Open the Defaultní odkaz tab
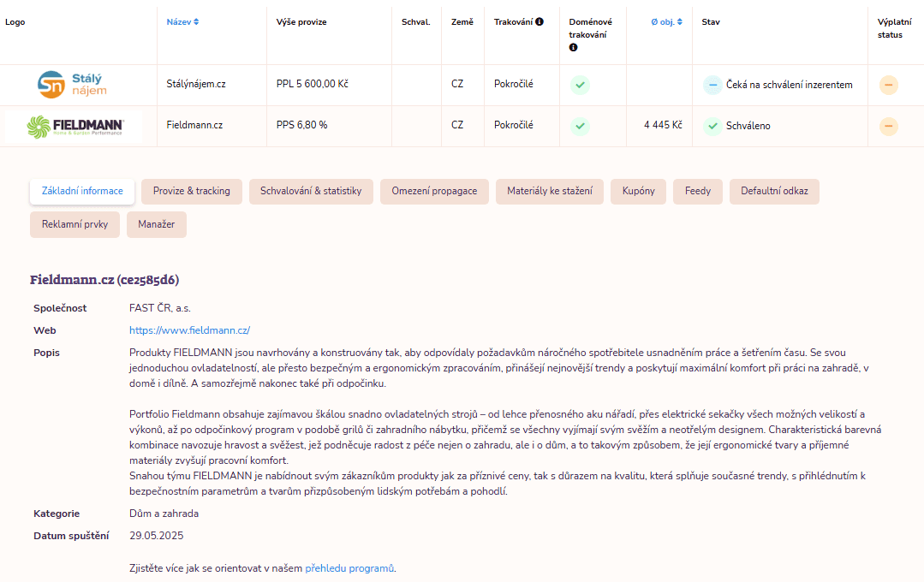 (774, 192)
